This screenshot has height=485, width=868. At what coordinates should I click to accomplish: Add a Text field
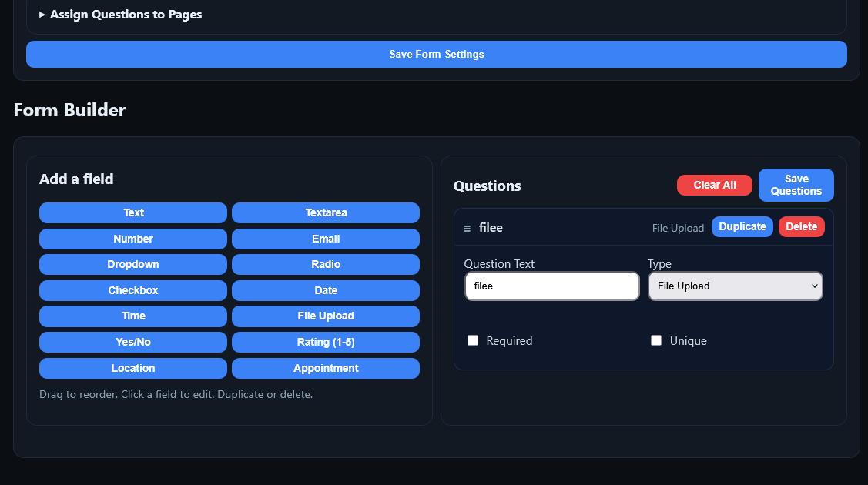(133, 213)
